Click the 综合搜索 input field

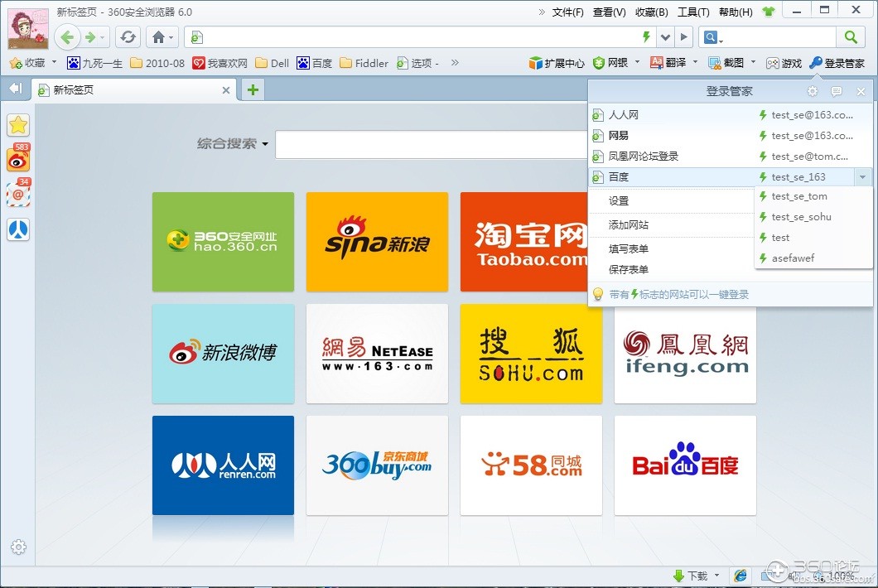coord(431,145)
